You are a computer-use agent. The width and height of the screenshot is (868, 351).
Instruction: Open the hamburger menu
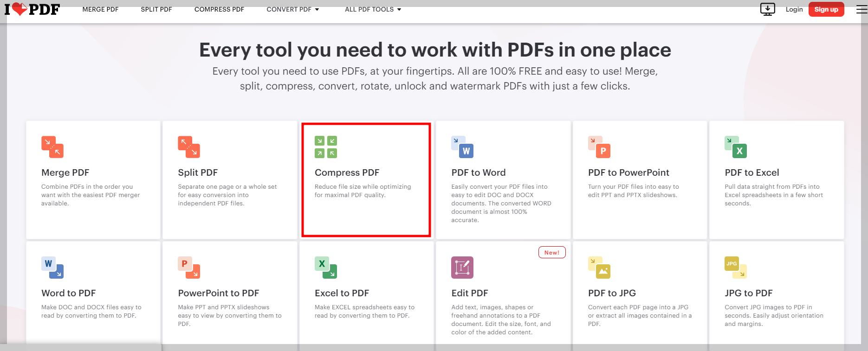click(862, 9)
